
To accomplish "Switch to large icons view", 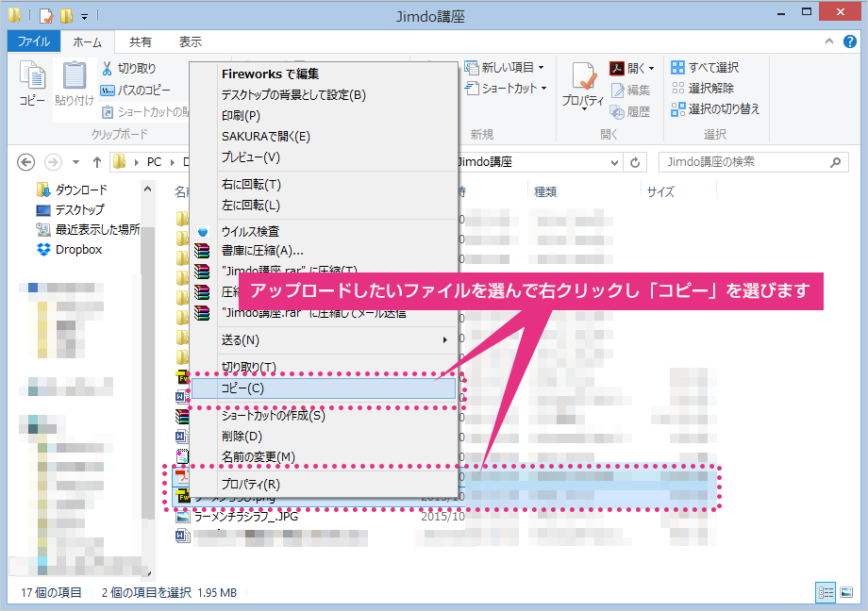I will coord(846,593).
